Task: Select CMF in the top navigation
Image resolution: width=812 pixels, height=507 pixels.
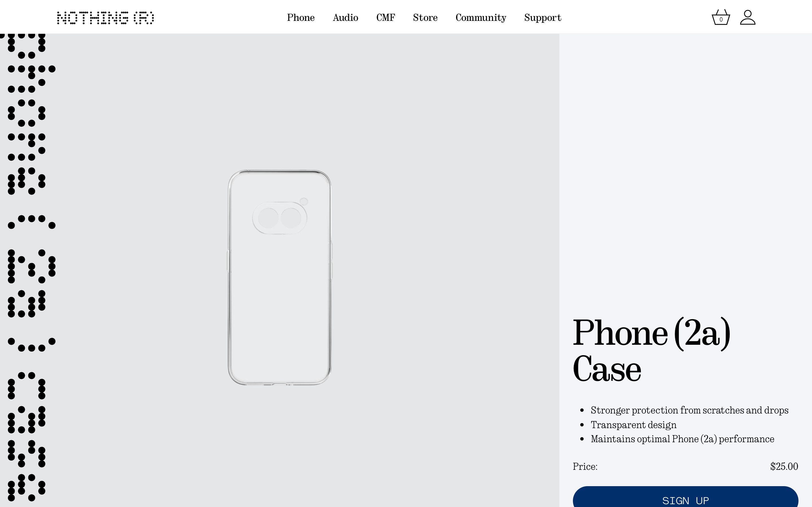Action: coord(385,17)
